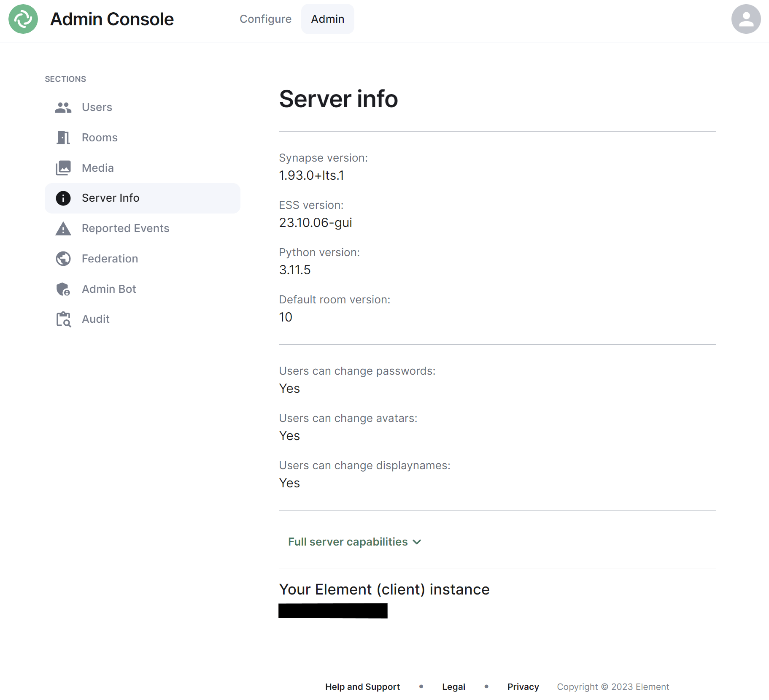Select Server Info in the sidebar

(x=143, y=198)
